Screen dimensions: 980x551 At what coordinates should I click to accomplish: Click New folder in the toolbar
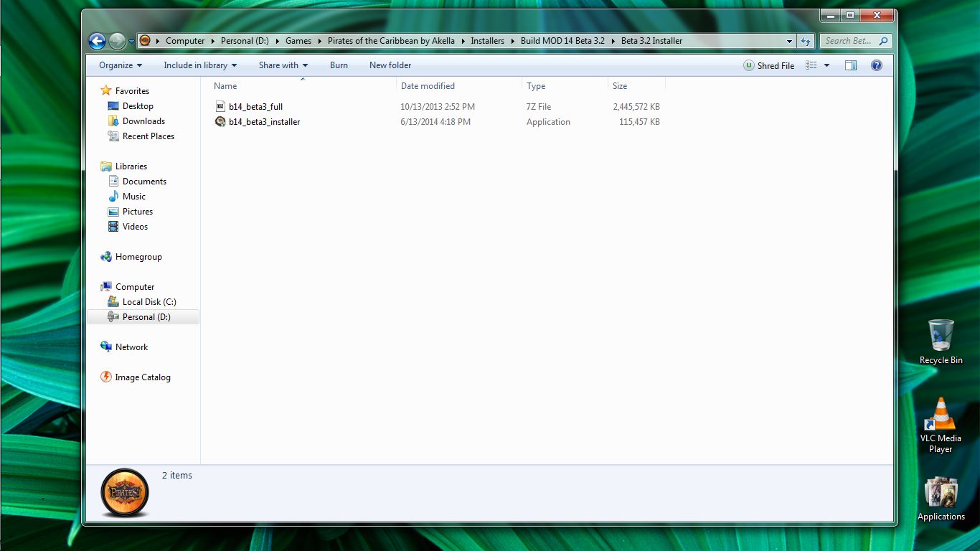click(390, 65)
